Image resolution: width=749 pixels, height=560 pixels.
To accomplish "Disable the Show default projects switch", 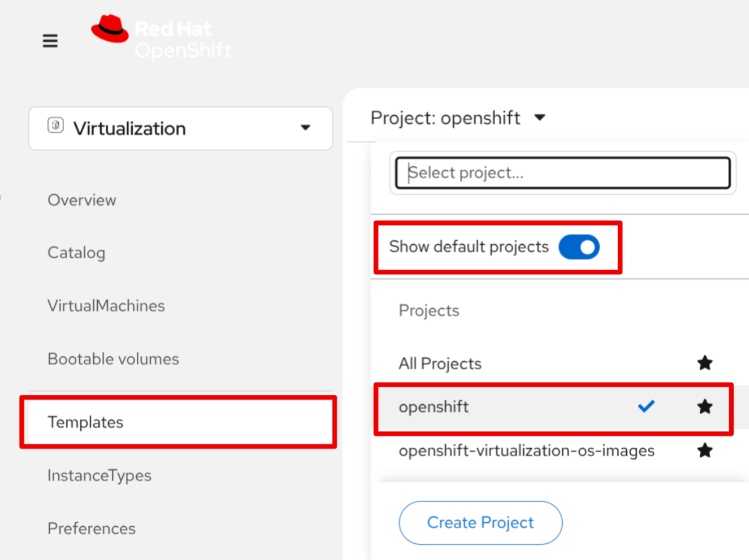I will [x=579, y=247].
